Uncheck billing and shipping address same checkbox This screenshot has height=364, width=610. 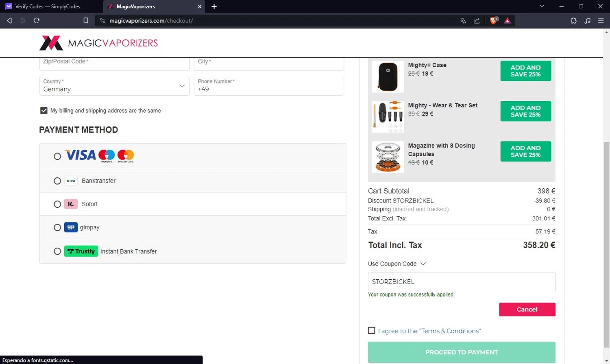click(x=44, y=111)
